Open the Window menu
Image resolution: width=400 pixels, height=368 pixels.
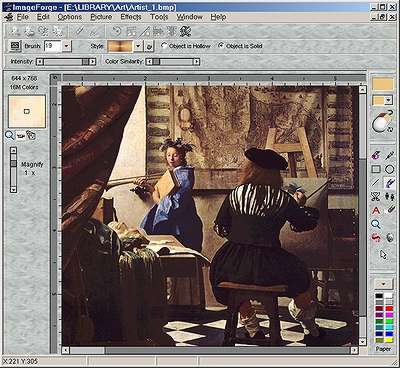point(189,17)
